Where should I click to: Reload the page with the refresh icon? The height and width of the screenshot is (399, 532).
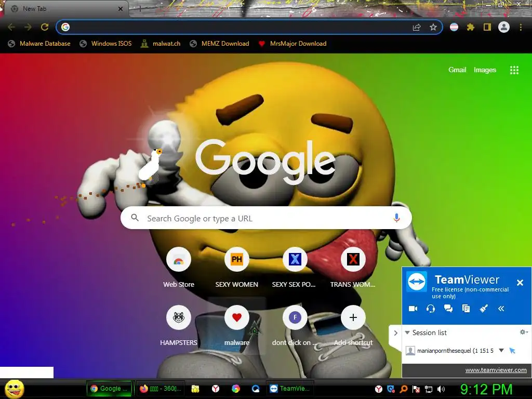(x=45, y=27)
